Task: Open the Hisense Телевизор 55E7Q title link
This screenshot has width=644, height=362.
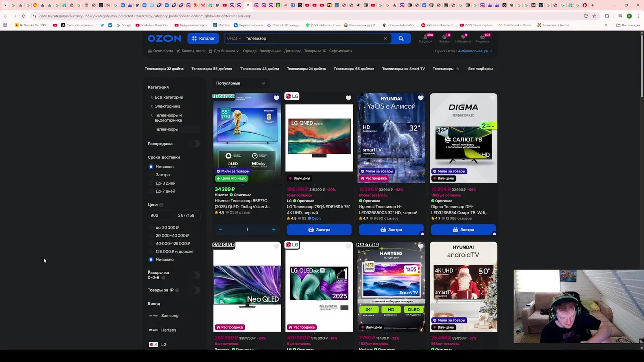Action: point(243,204)
